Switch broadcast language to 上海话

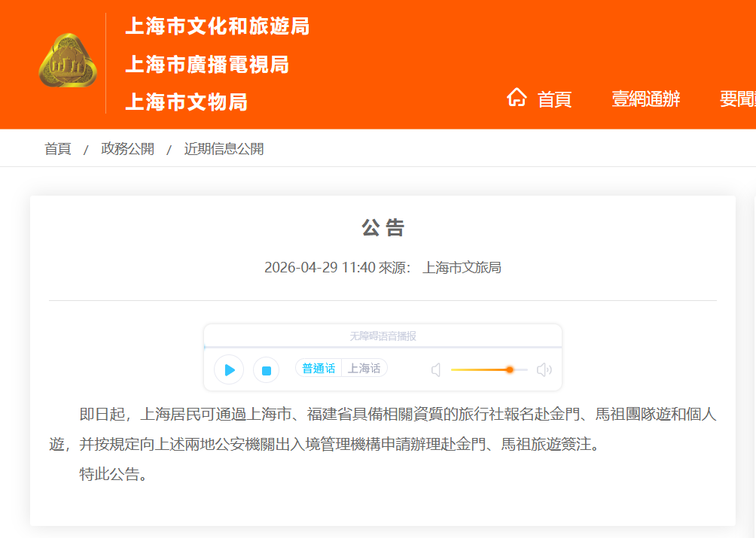364,368
